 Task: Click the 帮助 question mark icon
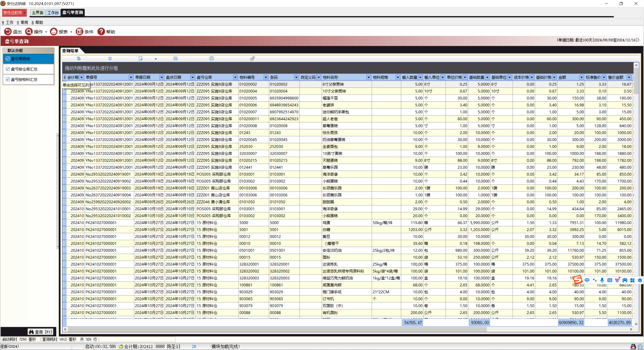pos(101,32)
